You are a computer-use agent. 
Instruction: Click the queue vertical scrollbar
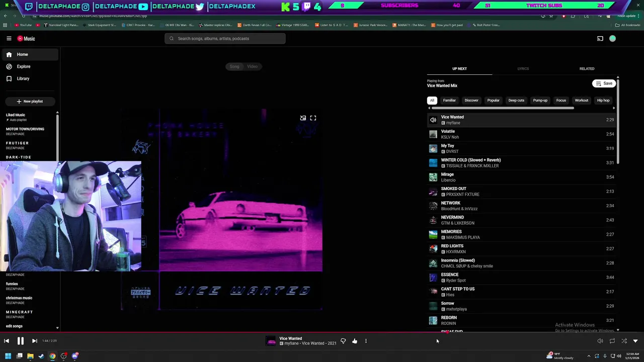[x=617, y=121]
